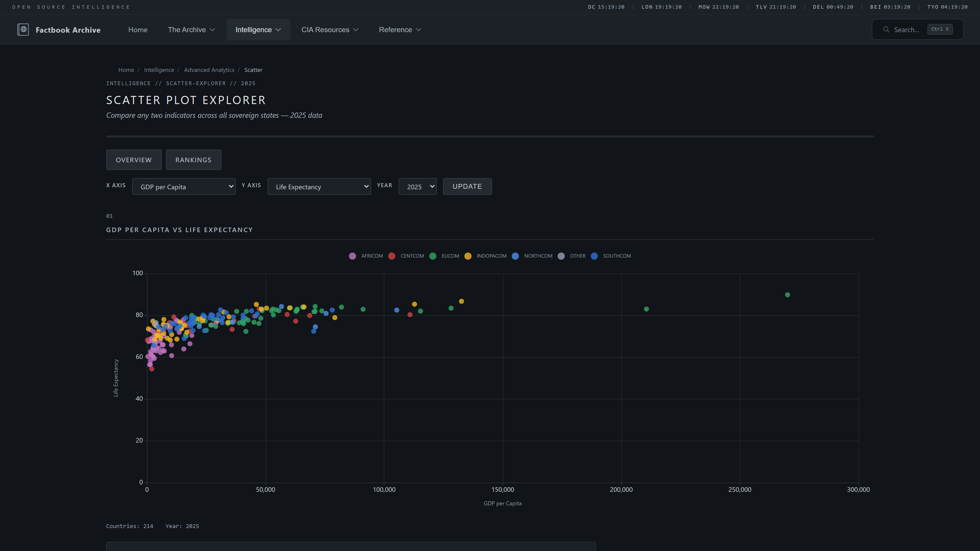
Task: Toggle the CENTCOM legend series
Action: click(x=391, y=256)
